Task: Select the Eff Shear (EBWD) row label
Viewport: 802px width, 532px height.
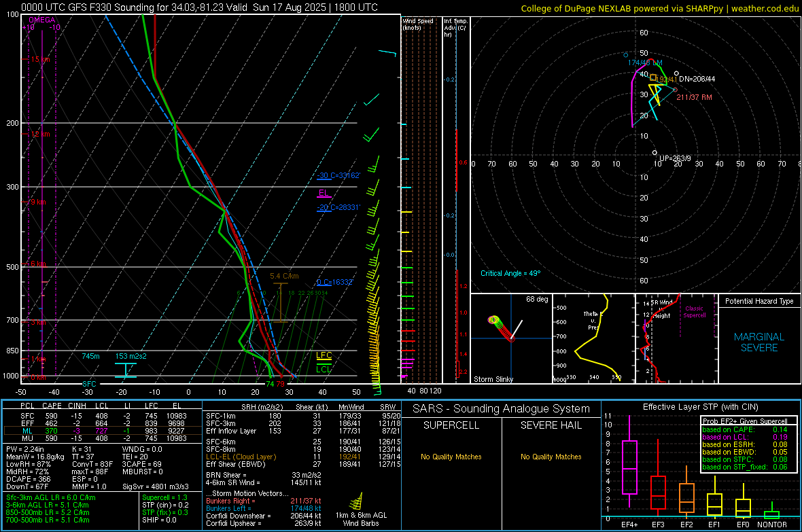Action: 236,465
